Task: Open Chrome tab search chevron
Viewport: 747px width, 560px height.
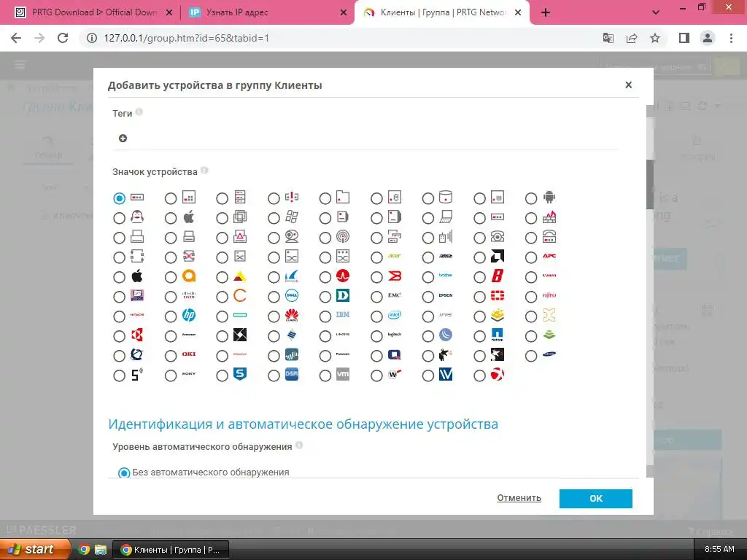Action: click(656, 12)
